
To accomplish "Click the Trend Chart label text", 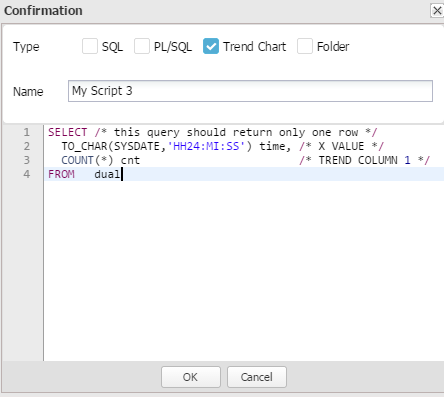I will (255, 47).
